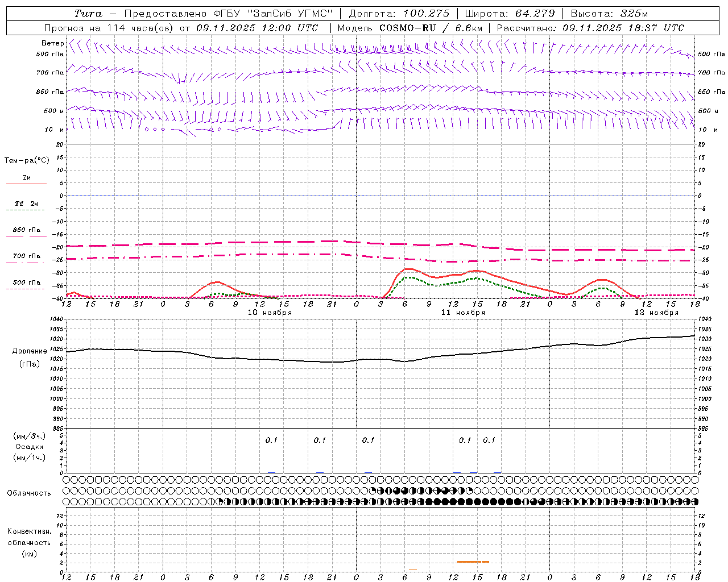Click the 'Ветер' wind panel label
This screenshot has width=728, height=582.
[52, 43]
